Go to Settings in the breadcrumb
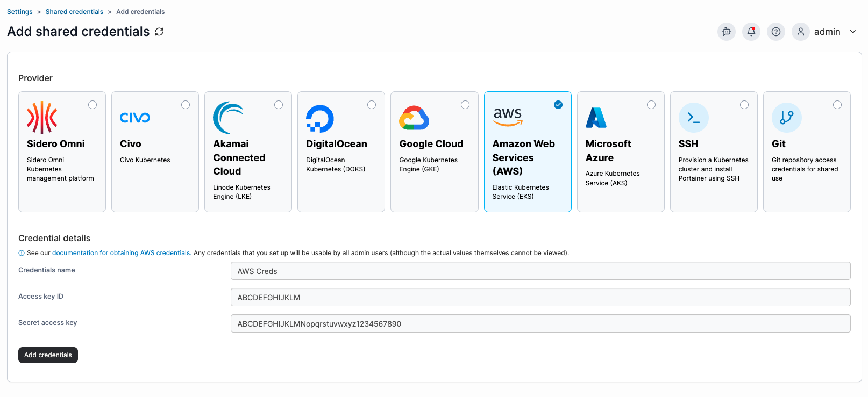This screenshot has width=868, height=397. click(20, 12)
